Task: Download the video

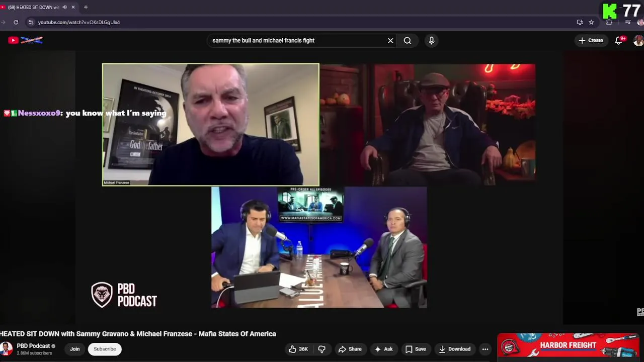Action: [x=454, y=349]
